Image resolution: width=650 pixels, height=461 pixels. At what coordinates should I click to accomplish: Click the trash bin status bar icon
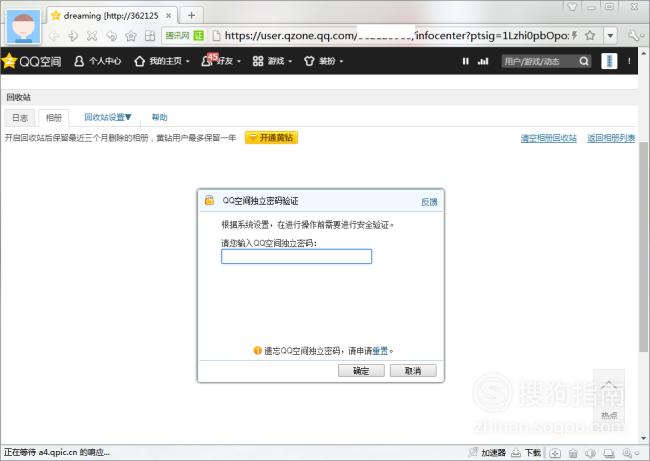pyautogui.click(x=573, y=453)
